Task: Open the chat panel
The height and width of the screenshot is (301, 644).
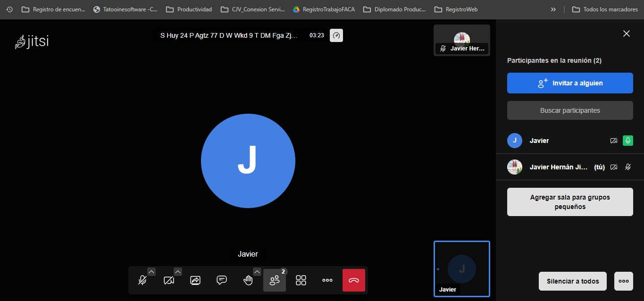Action: (222, 280)
